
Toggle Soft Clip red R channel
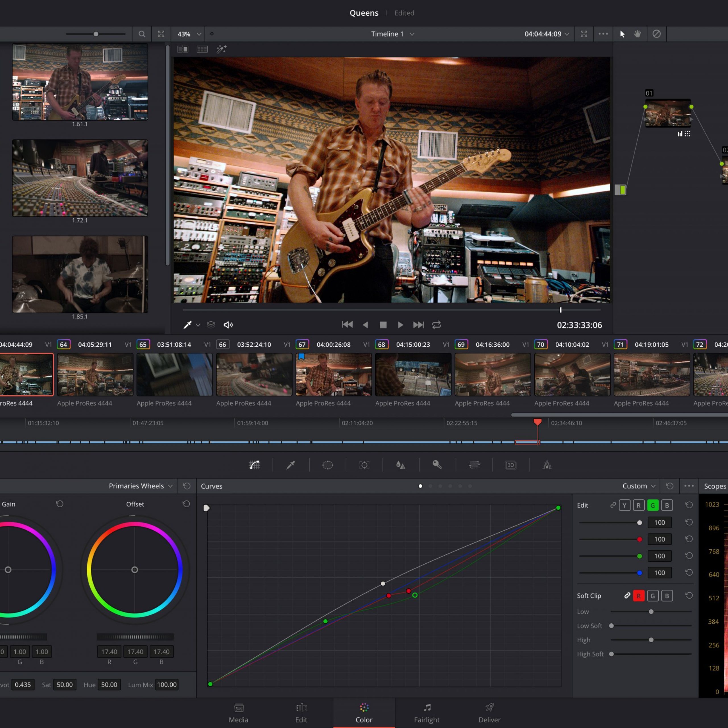pyautogui.click(x=639, y=596)
